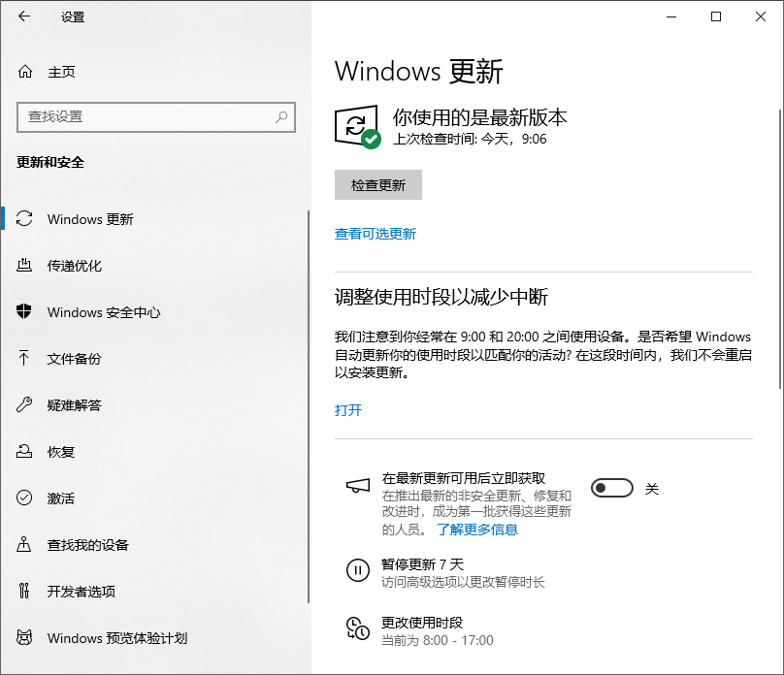Open the 了解更多信息 link
Screen dimensions: 784x675
click(477, 530)
